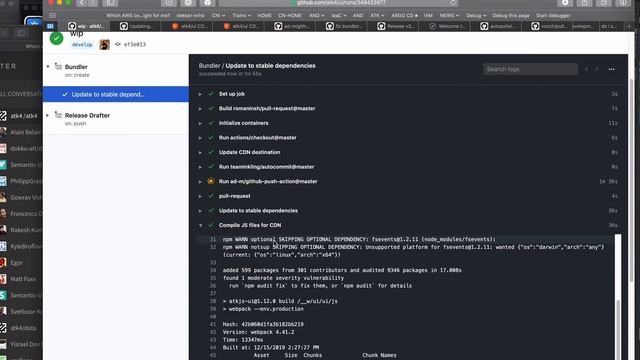The width and height of the screenshot is (640, 360).
Task: Open the Trains bookmarks dropdown
Action: point(241,16)
